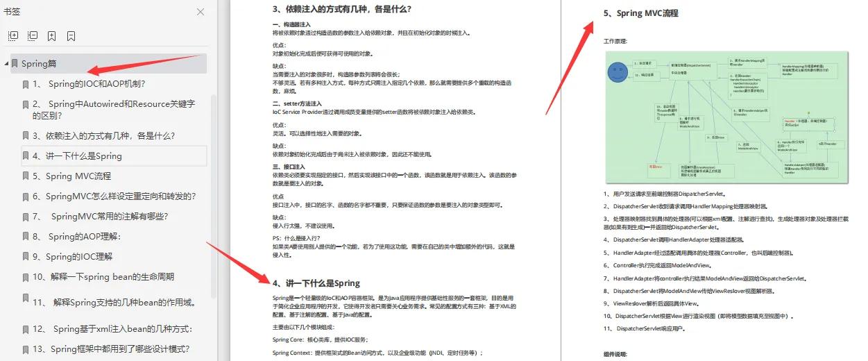This screenshot has height=361, width=868.
Task: Click heading 5、Spring MVC流程 in right page
Action: 640,13
